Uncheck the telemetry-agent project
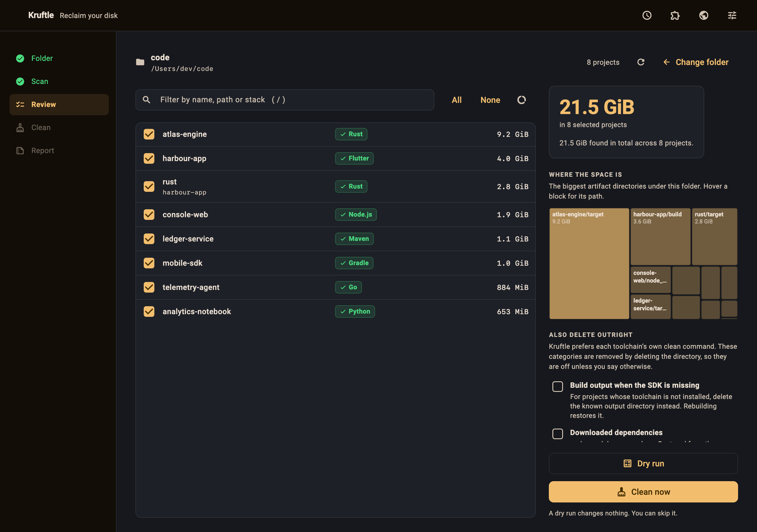 (x=149, y=287)
